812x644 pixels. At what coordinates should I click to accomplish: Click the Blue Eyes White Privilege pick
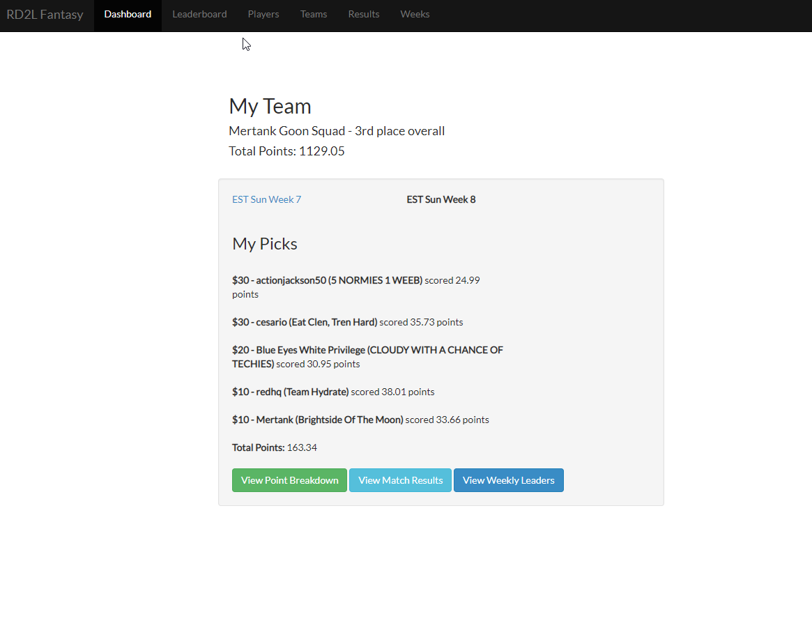pyautogui.click(x=367, y=350)
